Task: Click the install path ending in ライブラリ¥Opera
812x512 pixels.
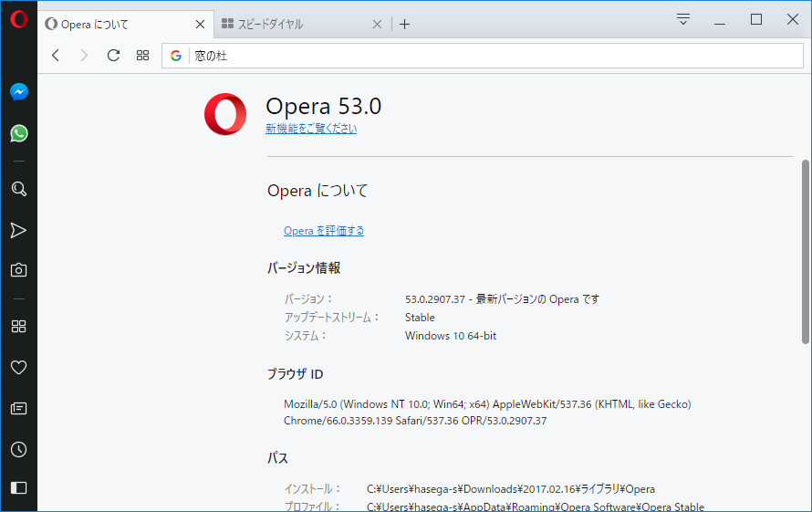Action: [511, 489]
